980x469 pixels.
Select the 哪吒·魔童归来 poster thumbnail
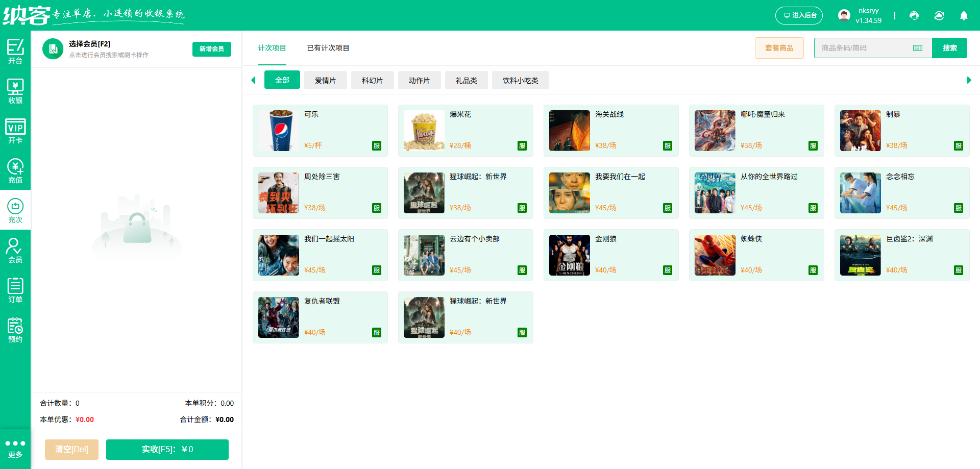[715, 131]
